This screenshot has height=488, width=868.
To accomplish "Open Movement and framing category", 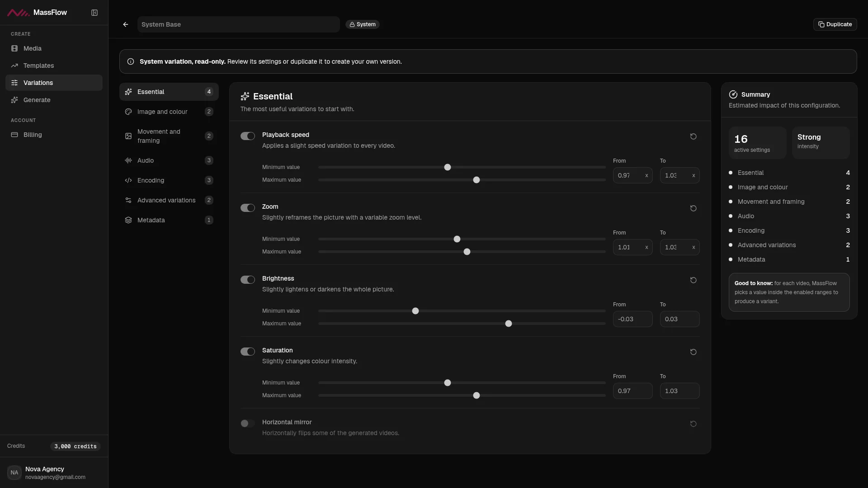I will pyautogui.click(x=169, y=136).
